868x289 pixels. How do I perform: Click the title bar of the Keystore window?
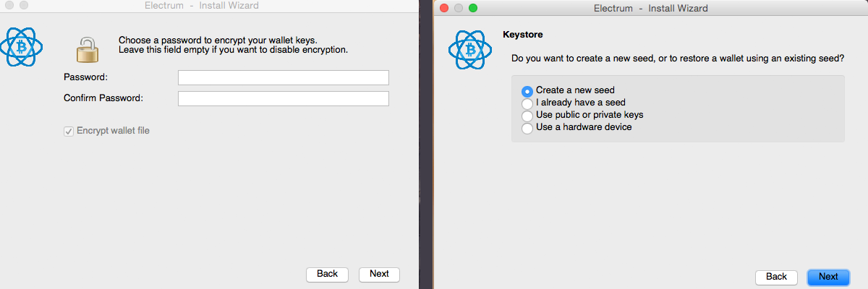click(x=651, y=8)
